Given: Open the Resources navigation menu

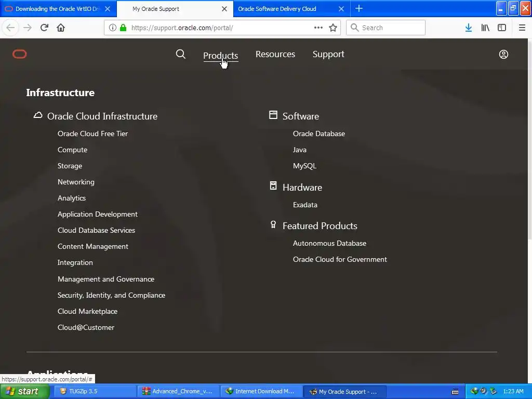Looking at the screenshot, I should 275,54.
